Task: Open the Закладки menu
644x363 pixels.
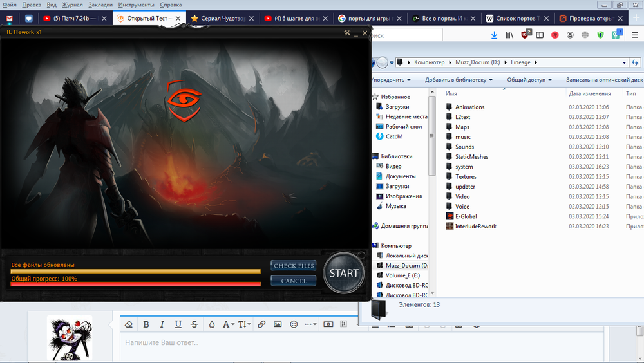Action: coord(100,5)
